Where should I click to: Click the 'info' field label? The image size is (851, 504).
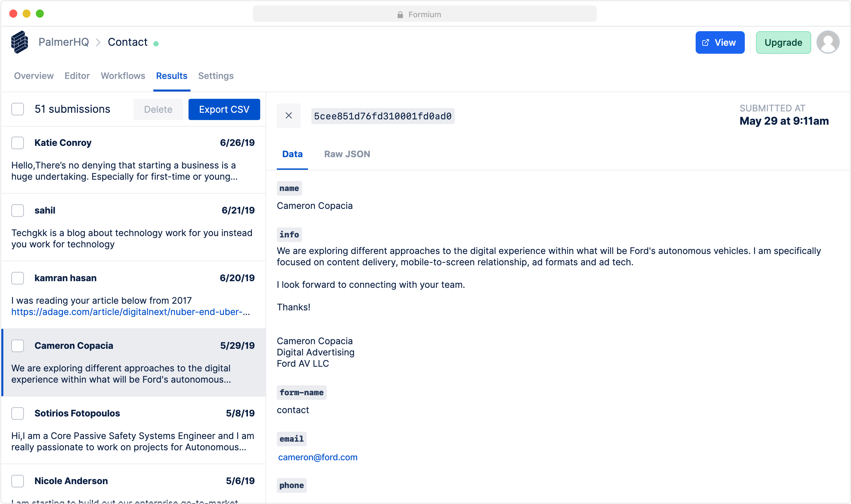pos(289,235)
